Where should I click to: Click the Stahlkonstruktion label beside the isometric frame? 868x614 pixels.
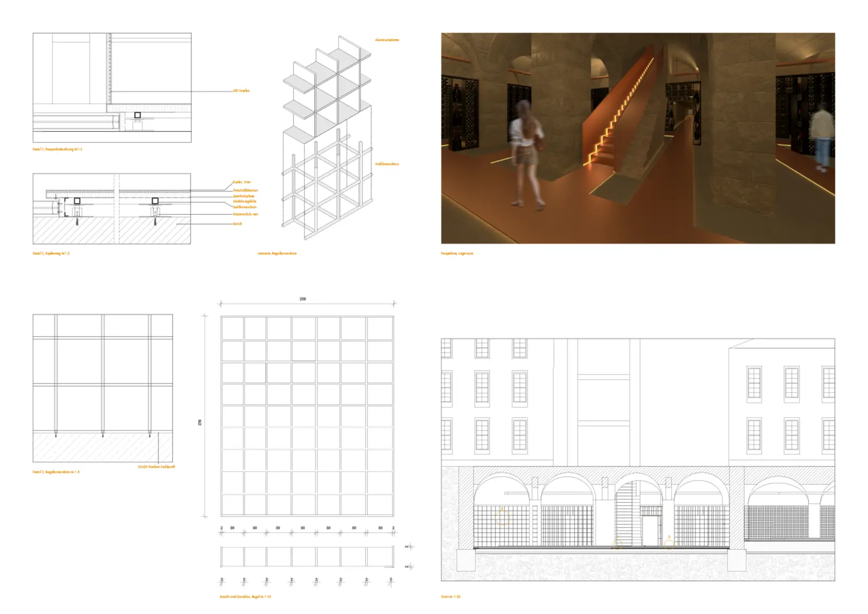coord(387,164)
